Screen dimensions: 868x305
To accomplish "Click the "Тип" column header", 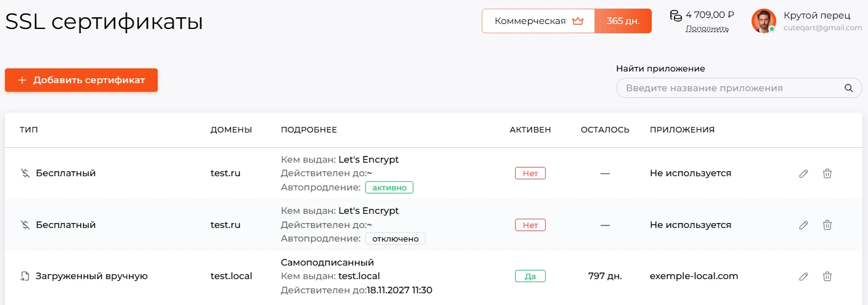I will [29, 130].
